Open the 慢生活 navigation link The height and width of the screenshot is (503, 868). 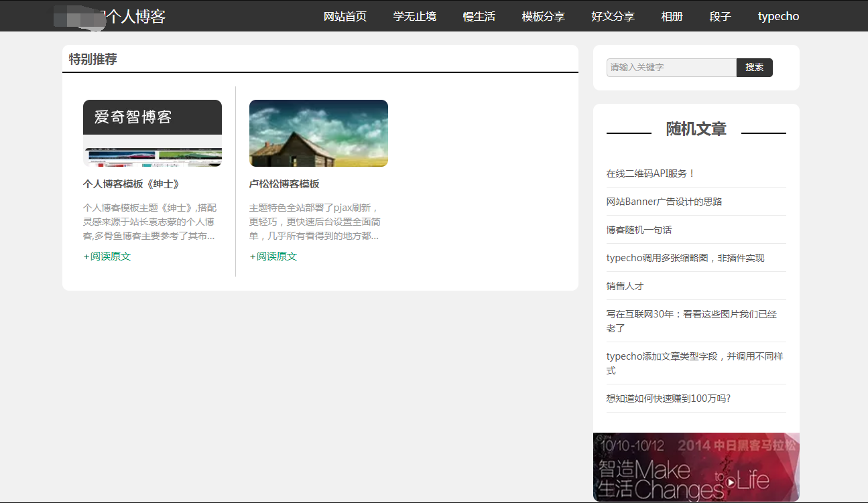click(x=479, y=17)
